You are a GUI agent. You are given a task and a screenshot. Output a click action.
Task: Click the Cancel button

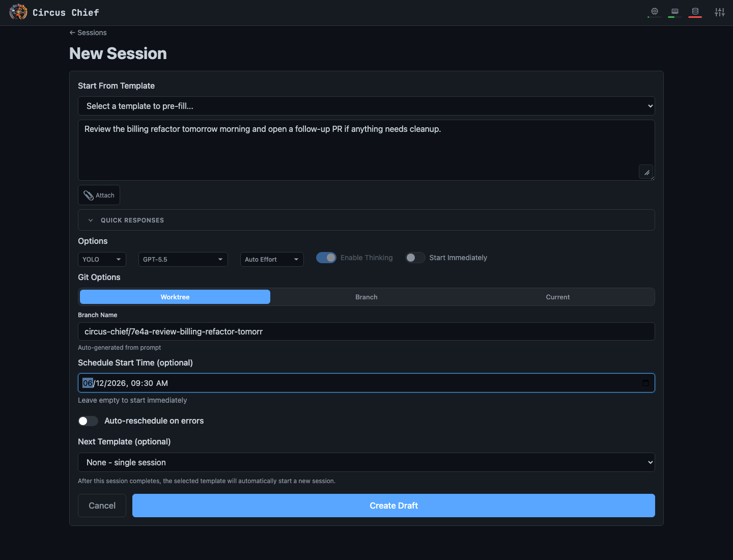point(102,506)
